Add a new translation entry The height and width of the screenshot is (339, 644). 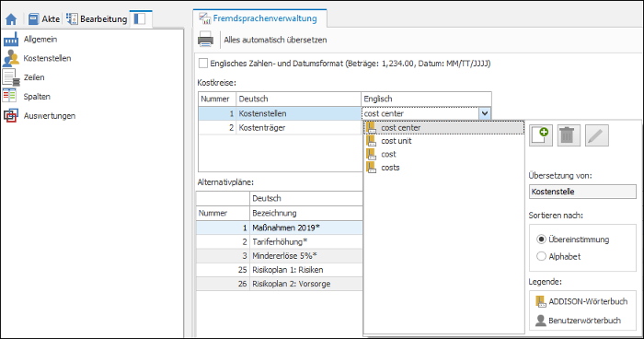pos(541,135)
